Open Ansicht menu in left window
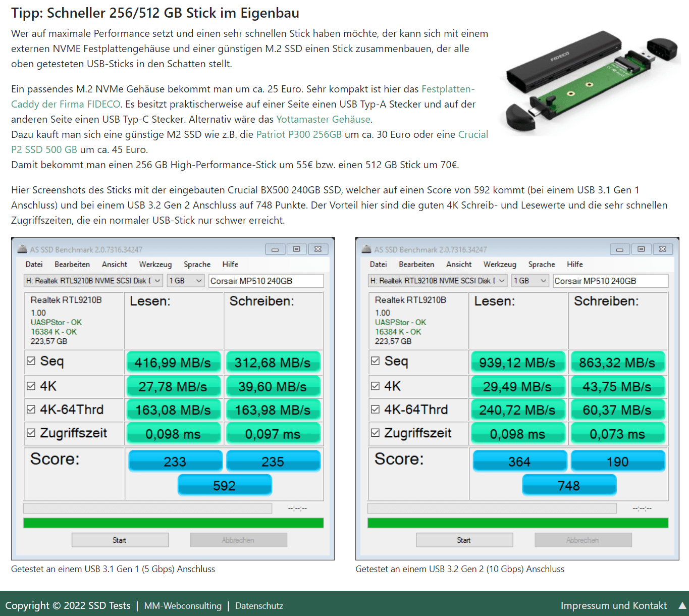689x616 pixels. (115, 264)
